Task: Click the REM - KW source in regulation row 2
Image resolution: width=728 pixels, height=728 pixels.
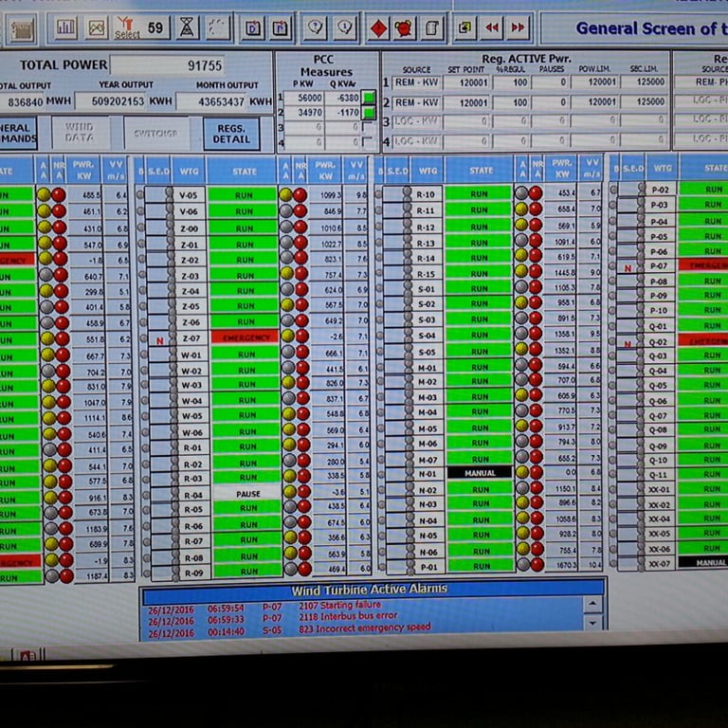Action: point(416,102)
